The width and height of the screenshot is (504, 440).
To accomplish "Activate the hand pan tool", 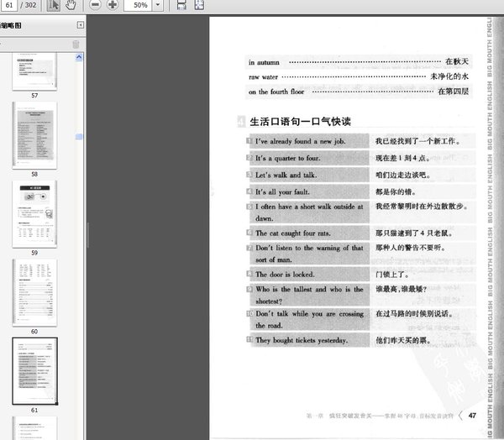I will coord(71,5).
